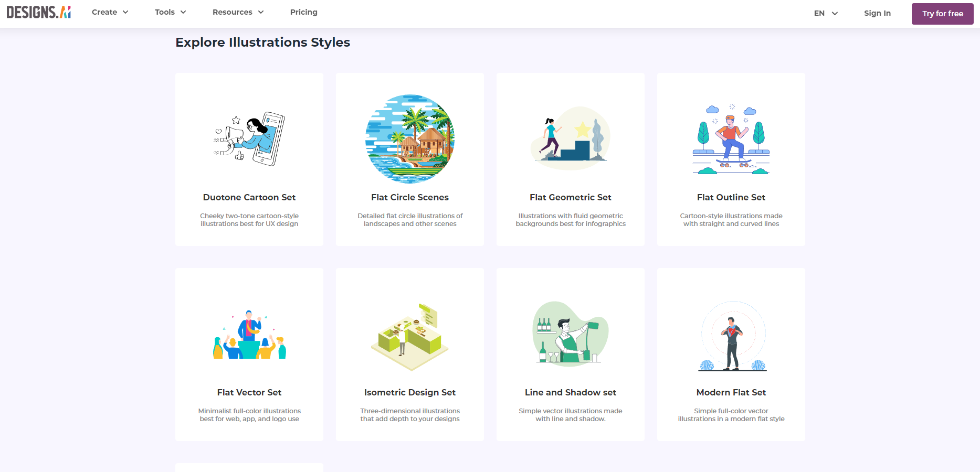Click the partially visible card at the bottom
Screen dimensions: 980x472
tap(249, 467)
